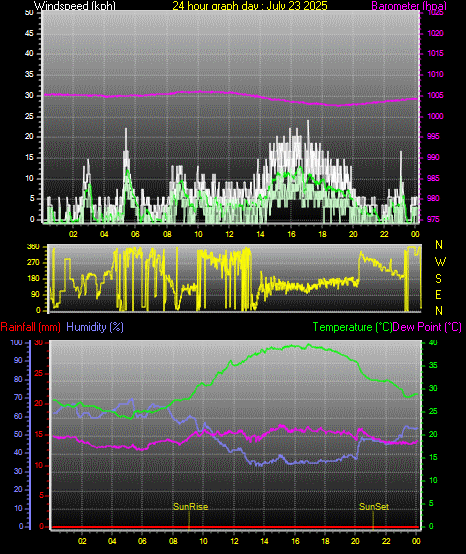The image size is (466, 554).
Task: Click hour '12' on the windspeed chart time axis
Action: 229,234
